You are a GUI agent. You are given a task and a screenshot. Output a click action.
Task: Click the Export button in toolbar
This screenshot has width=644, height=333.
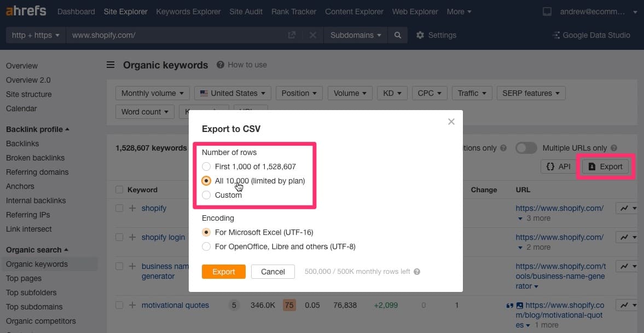[605, 166]
